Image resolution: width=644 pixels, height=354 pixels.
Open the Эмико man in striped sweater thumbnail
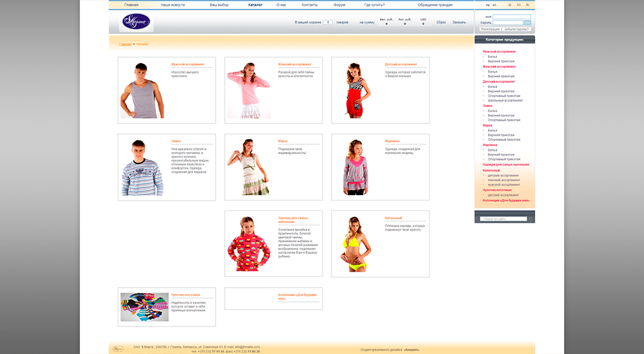[x=142, y=167]
